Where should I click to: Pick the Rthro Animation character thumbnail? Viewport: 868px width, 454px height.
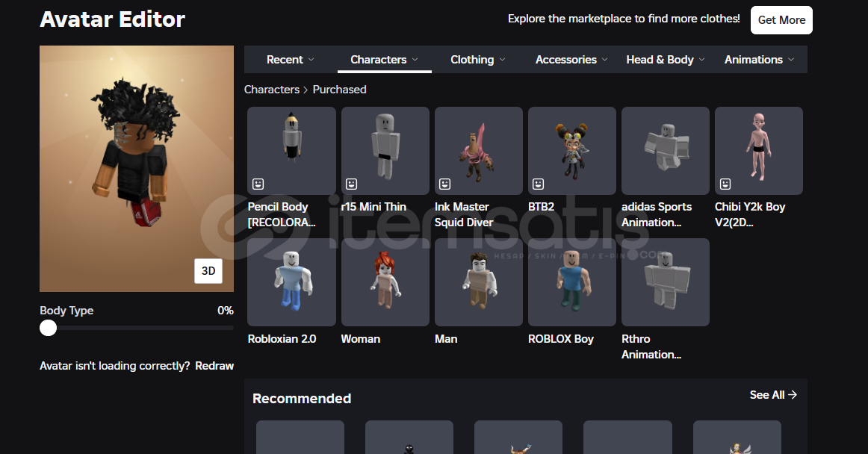(666, 282)
